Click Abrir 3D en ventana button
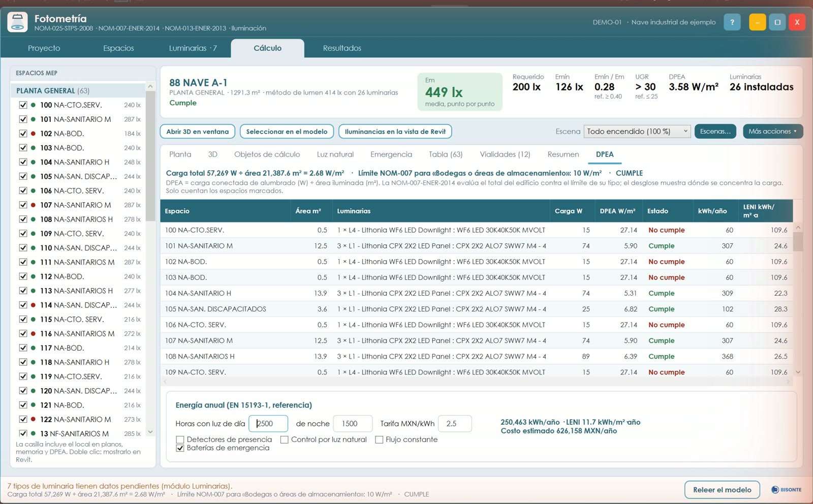Image resolution: width=813 pixels, height=504 pixels. 198,132
